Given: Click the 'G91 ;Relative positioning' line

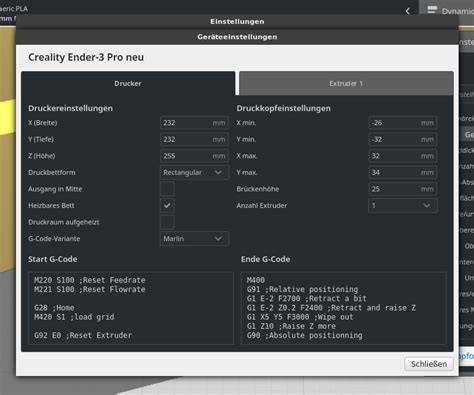Looking at the screenshot, I should 302,289.
